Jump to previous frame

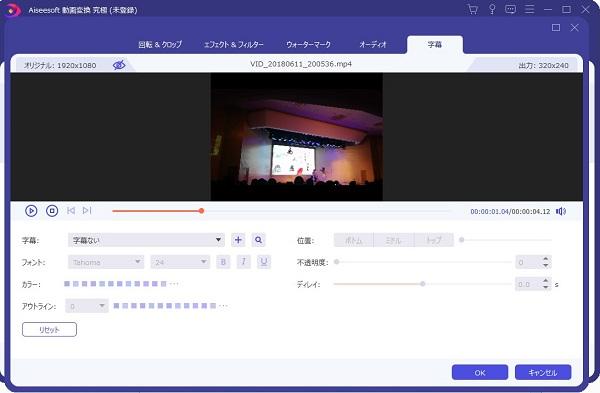pos(71,210)
